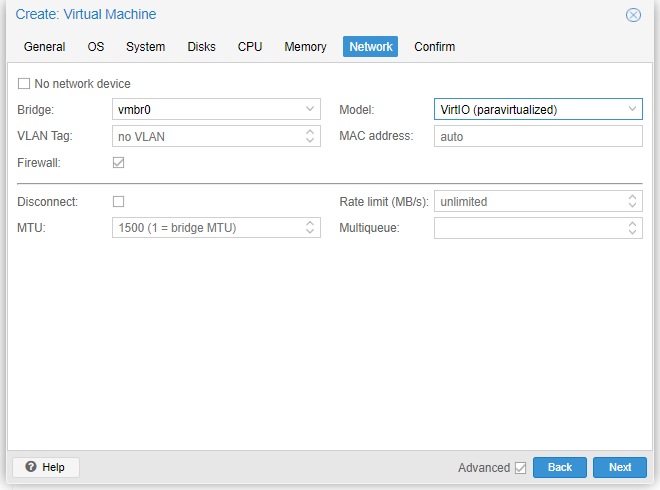Click the Back button

click(559, 467)
